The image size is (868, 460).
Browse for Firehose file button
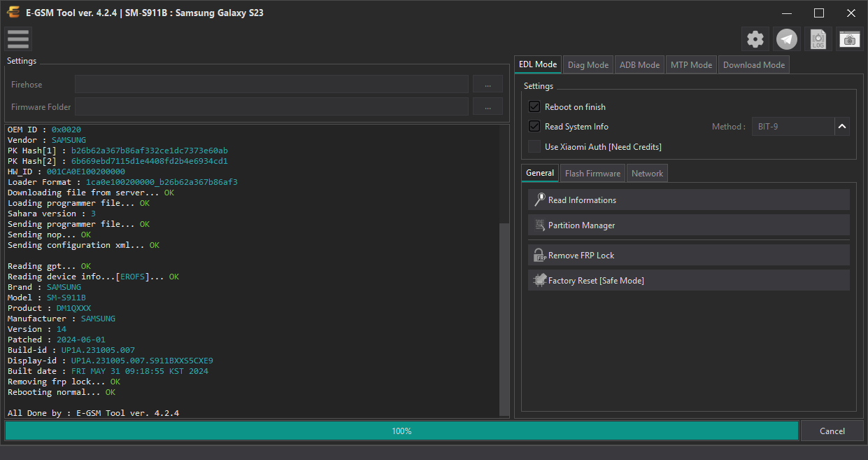[x=488, y=84]
